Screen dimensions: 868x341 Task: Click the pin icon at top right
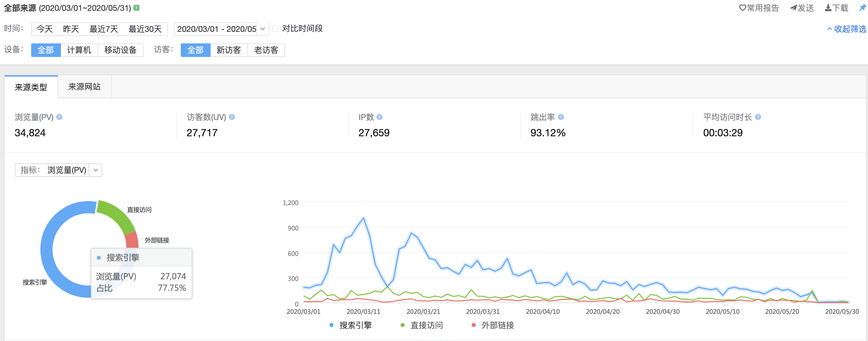coord(862,8)
